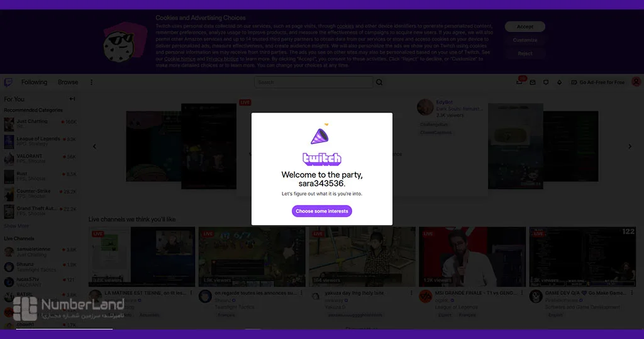Image resolution: width=644 pixels, height=339 pixels.
Task: Go to previous carousel stream arrow
Action: tap(94, 147)
